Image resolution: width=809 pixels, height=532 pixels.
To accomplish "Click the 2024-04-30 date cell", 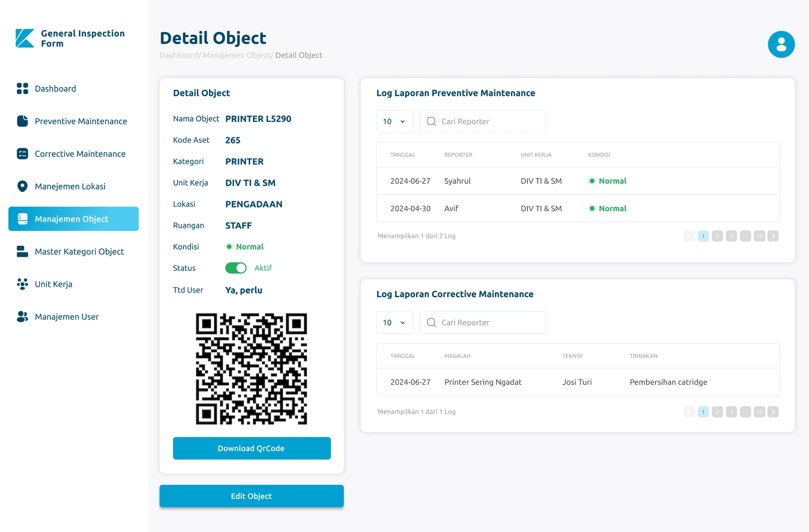I will coord(410,208).
